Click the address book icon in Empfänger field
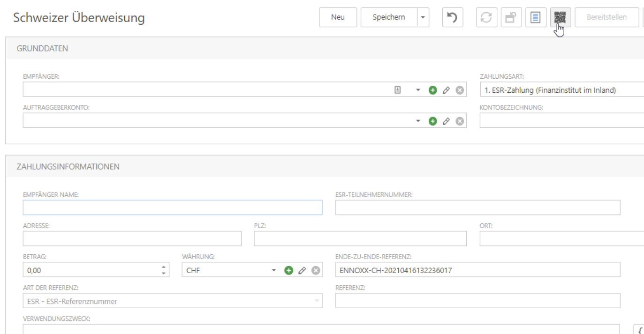Screen dimensions: 644x334 pos(398,90)
